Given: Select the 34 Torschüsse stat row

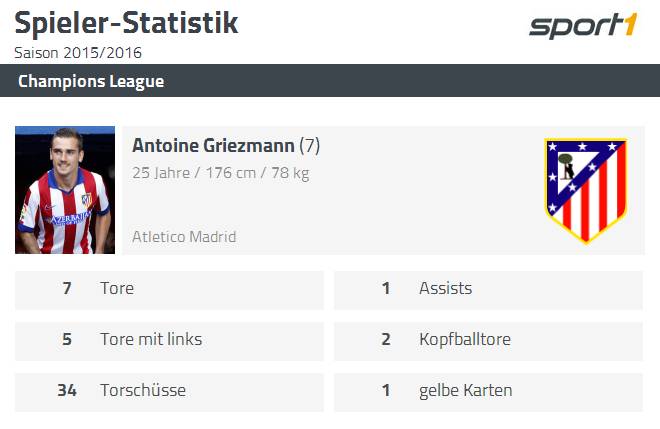Looking at the screenshot, I should click(169, 392).
